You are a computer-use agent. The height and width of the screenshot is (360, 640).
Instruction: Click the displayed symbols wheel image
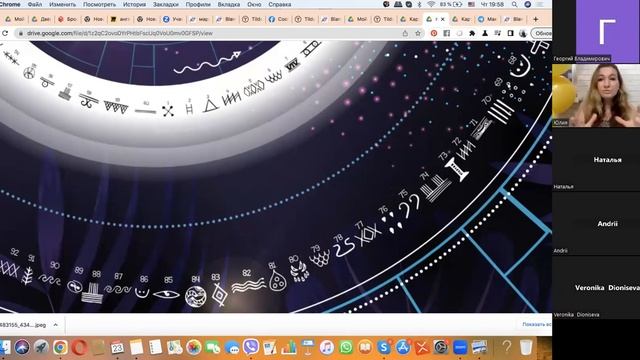pos(276,176)
